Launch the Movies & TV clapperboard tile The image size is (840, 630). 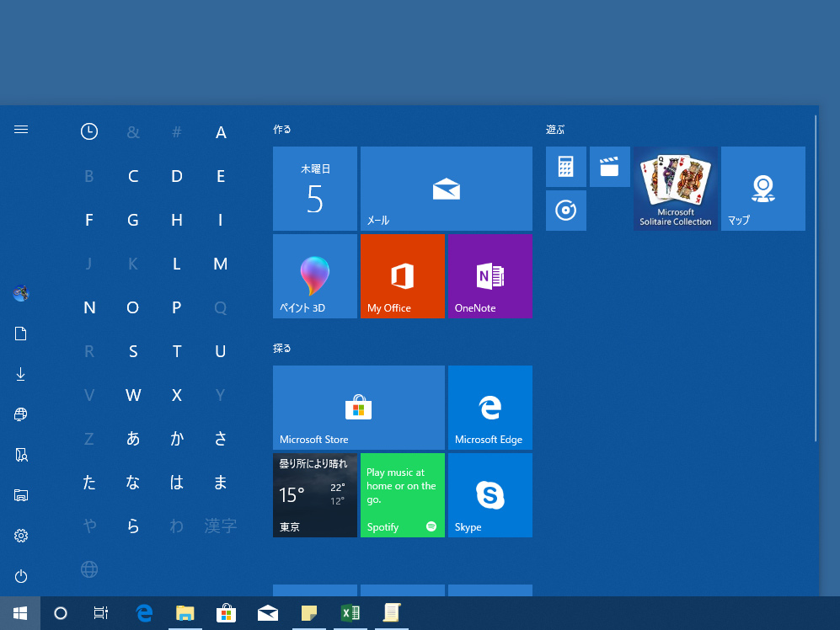pos(609,167)
